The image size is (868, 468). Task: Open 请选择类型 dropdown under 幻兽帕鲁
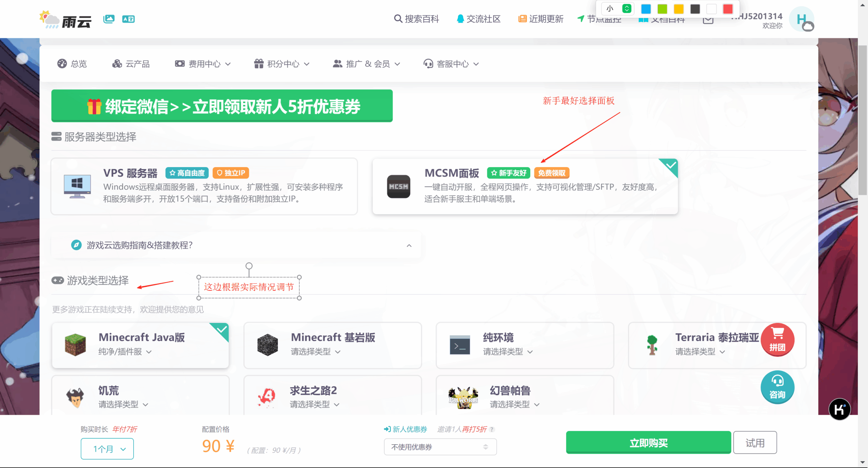pyautogui.click(x=515, y=405)
